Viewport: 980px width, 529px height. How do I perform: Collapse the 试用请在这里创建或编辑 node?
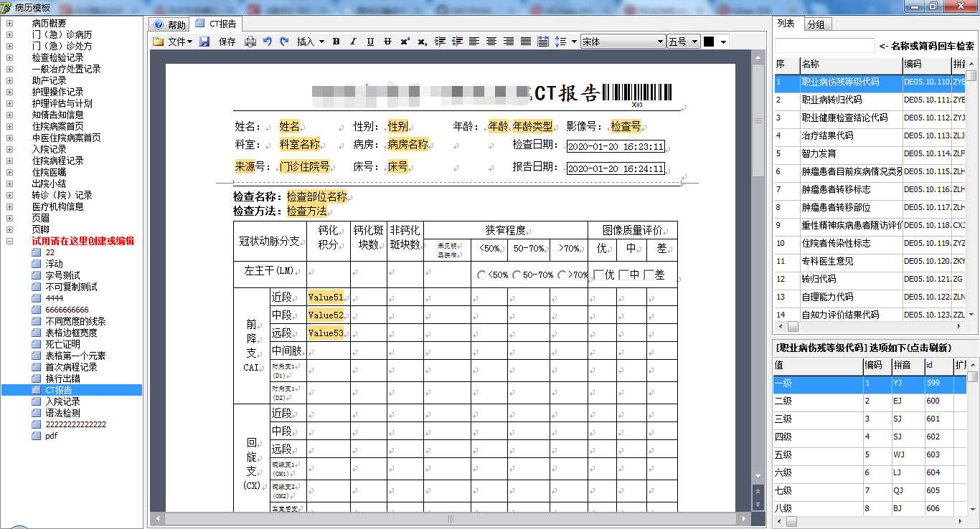[9, 241]
